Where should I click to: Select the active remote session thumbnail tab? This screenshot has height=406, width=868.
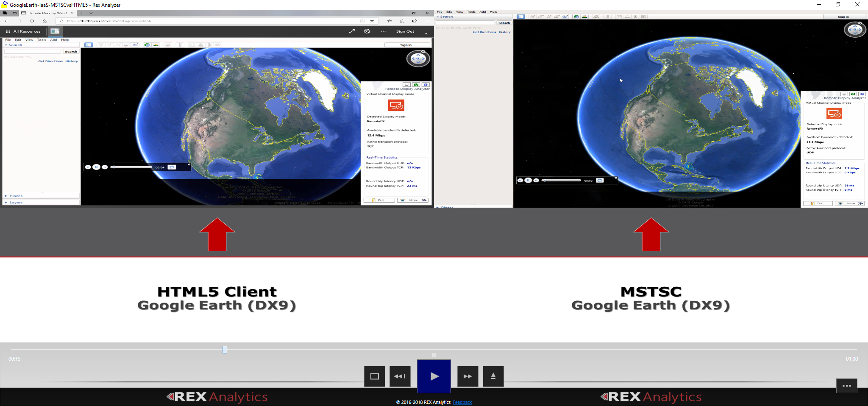click(x=55, y=31)
